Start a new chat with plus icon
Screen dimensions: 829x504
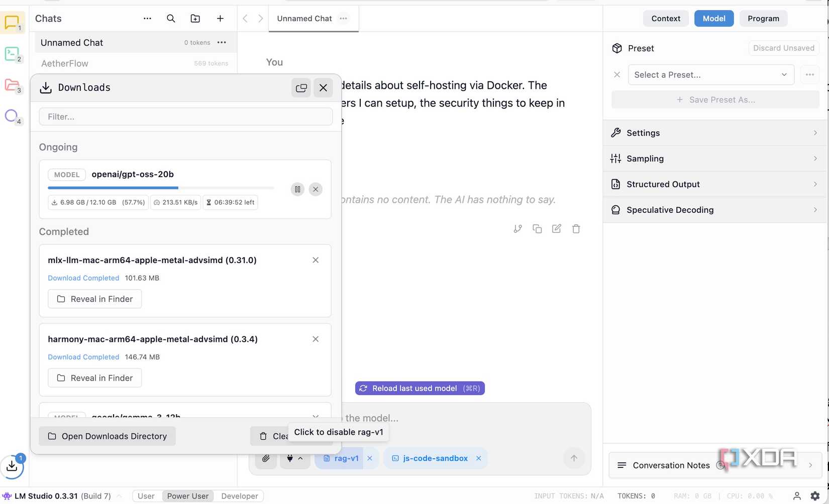pyautogui.click(x=220, y=19)
